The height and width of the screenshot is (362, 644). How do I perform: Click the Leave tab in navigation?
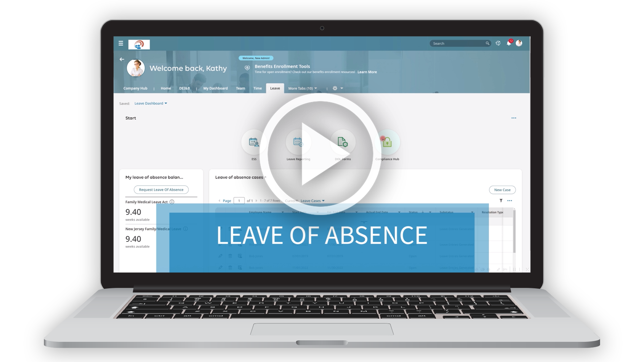click(x=275, y=88)
